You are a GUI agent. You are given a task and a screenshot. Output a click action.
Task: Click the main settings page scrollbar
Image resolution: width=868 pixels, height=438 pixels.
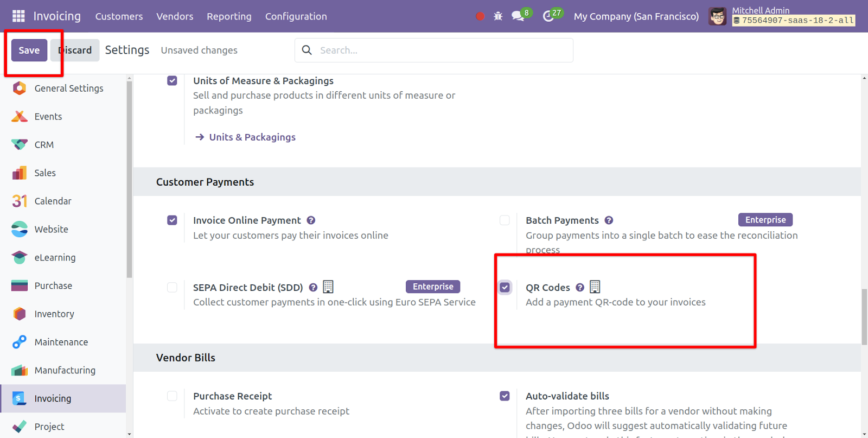coord(864,317)
